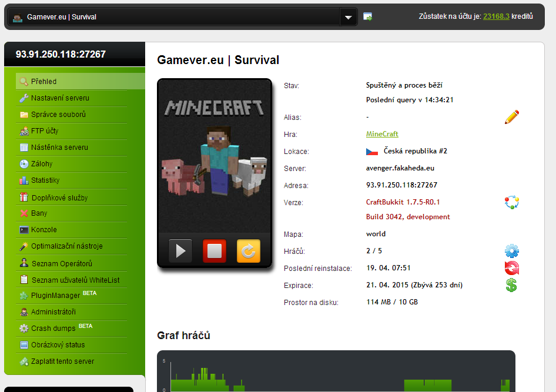Click the disc icon for Zálohy

pyautogui.click(x=24, y=164)
